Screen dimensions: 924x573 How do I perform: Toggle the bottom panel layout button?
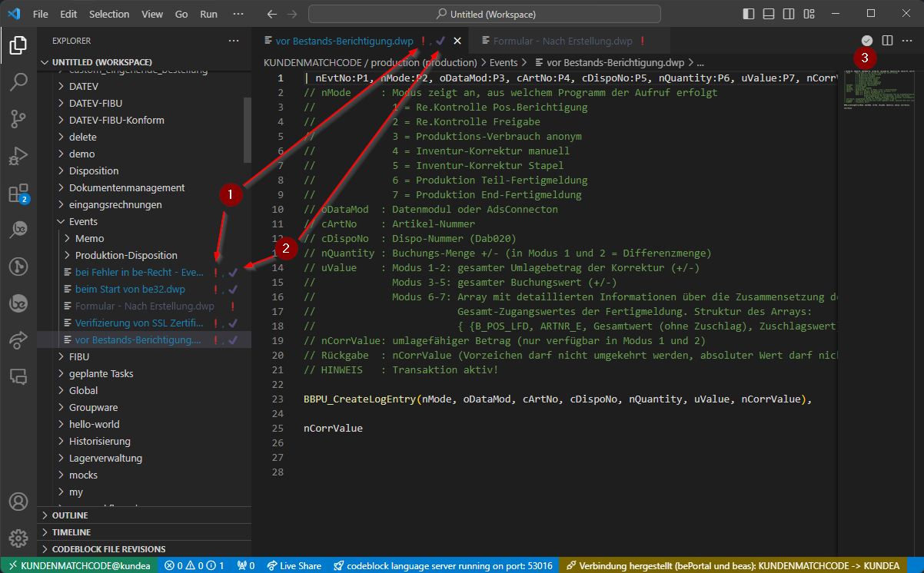click(x=769, y=14)
